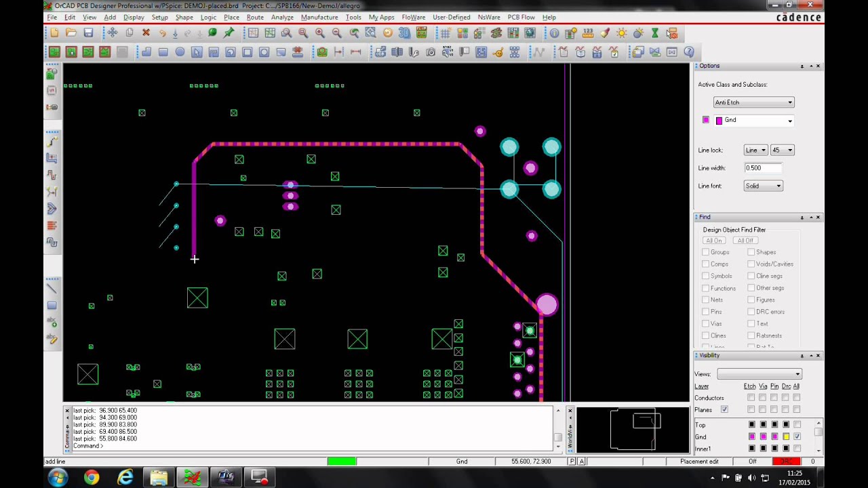The height and width of the screenshot is (488, 868).
Task: Click the green pushpin icon
Action: coord(229,33)
